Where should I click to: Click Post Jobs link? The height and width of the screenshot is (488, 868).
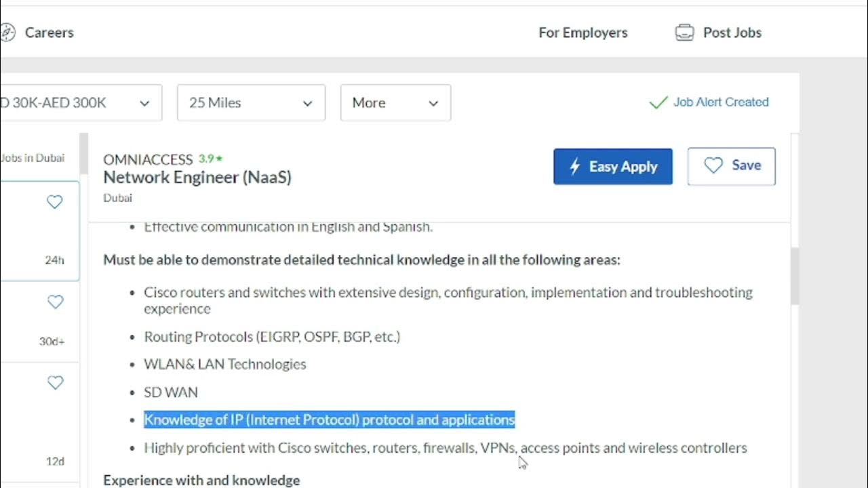click(x=732, y=33)
